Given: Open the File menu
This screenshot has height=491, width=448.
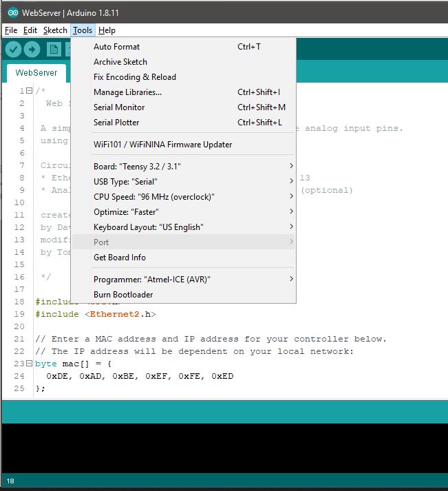Looking at the screenshot, I should tap(11, 30).
